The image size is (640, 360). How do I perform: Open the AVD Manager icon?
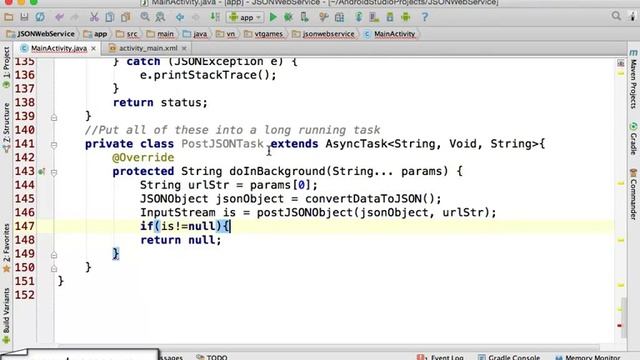374,17
